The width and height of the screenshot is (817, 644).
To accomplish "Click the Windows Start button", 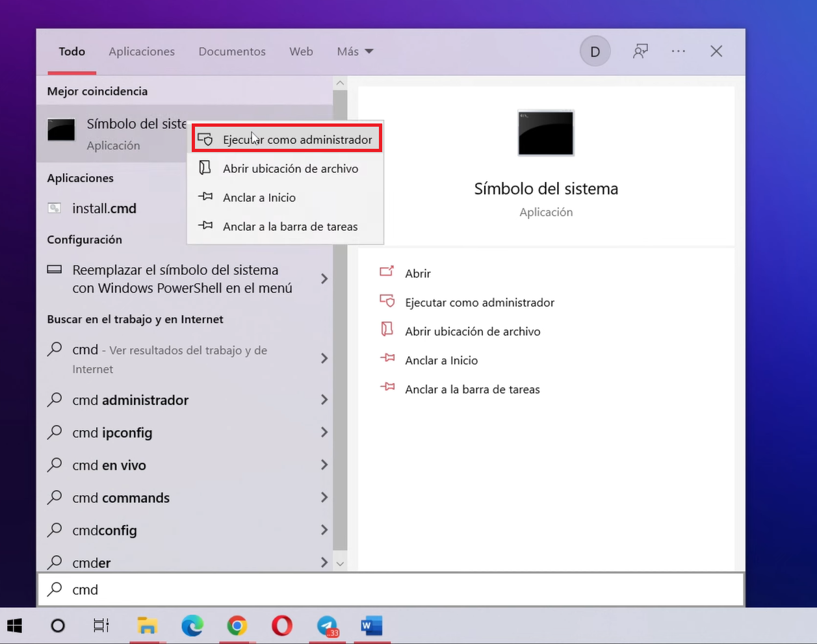I will (x=14, y=625).
